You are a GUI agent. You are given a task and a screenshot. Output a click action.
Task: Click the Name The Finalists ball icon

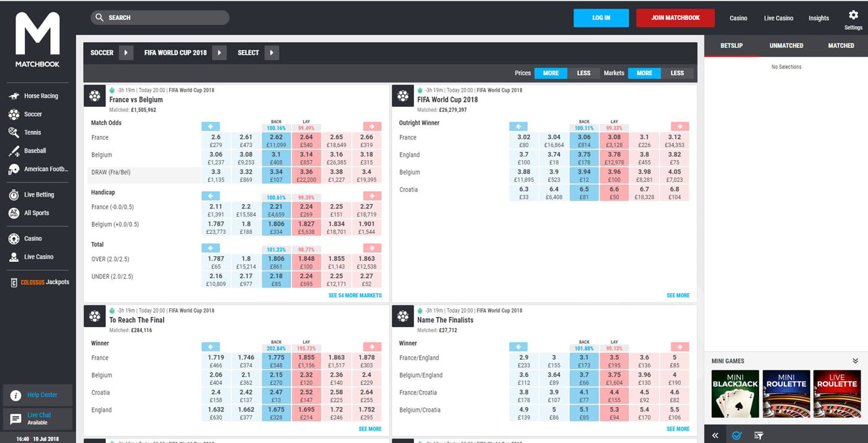click(403, 316)
